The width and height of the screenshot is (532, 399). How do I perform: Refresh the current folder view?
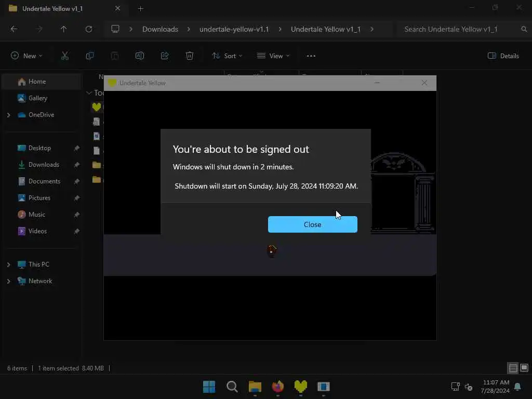pos(89,29)
